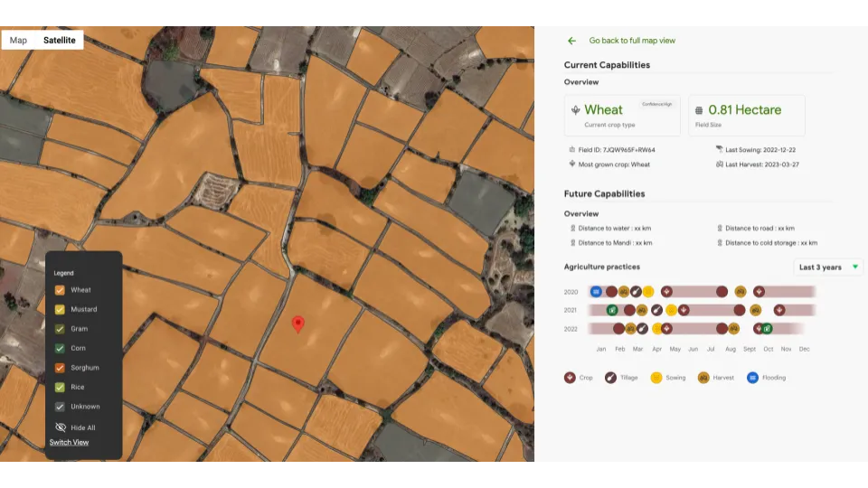The width and height of the screenshot is (868, 488).
Task: Switch to Map view tab
Action: (x=18, y=41)
